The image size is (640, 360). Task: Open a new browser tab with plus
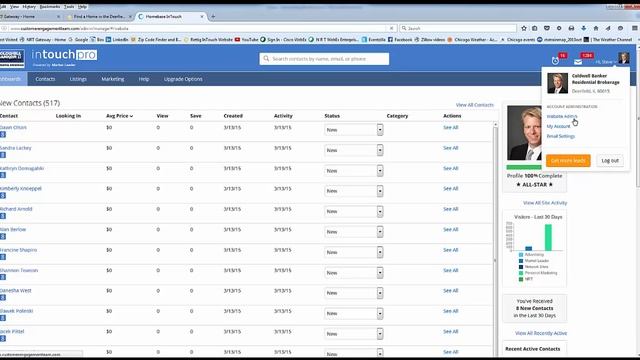pyautogui.click(x=213, y=17)
